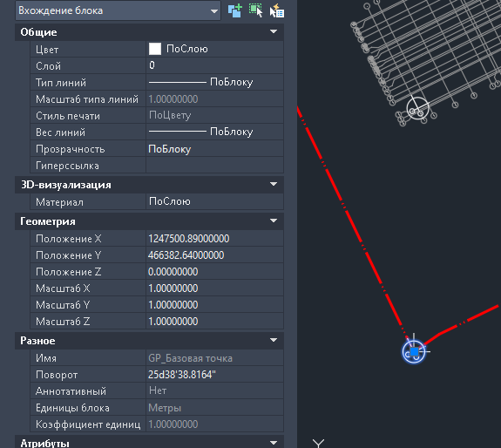Collapse the 3D-визуализация section
The height and width of the screenshot is (448, 501).
pyautogui.click(x=274, y=184)
